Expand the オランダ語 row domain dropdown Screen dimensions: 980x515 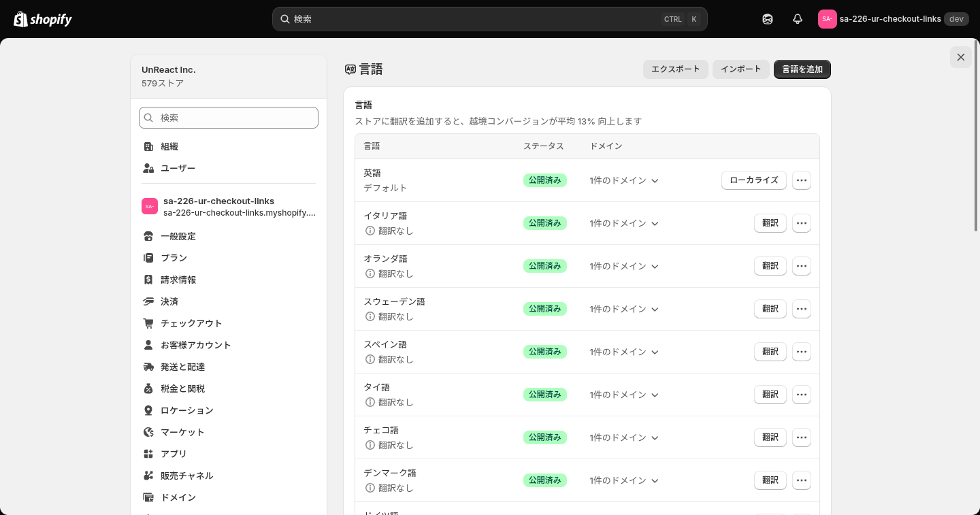624,266
